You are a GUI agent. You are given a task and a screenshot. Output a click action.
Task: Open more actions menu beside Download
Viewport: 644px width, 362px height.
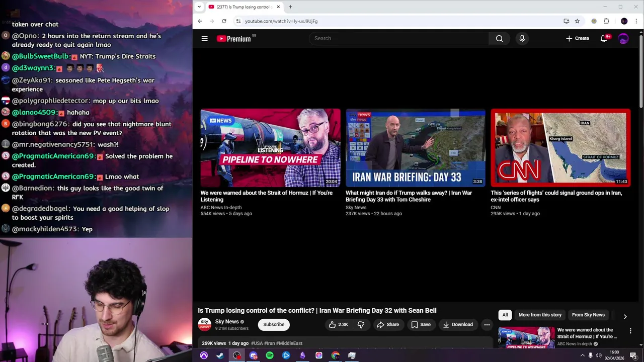click(487, 325)
